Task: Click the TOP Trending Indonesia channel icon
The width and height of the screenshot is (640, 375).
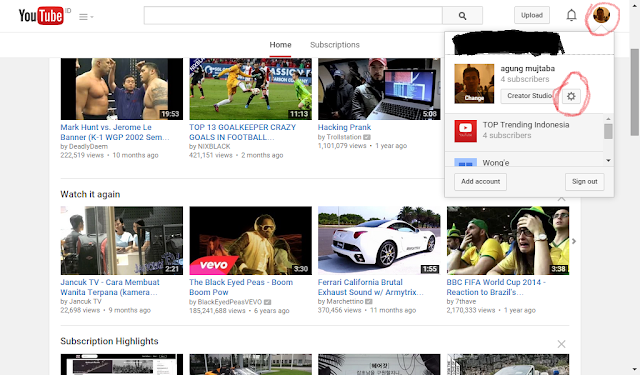Action: click(x=465, y=131)
